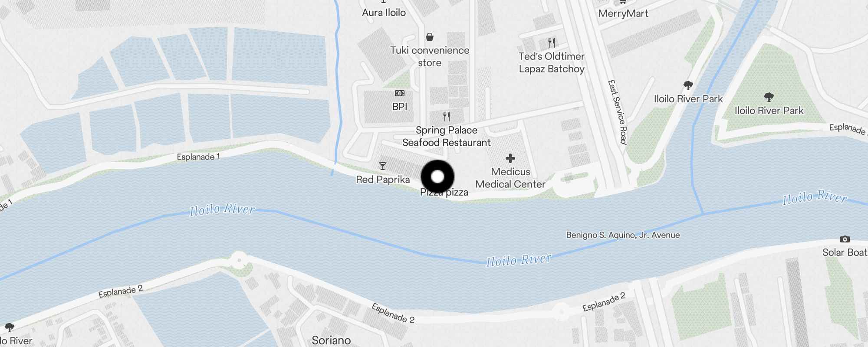Open Ted's Oldtimer Lapaz Batchoy fork icon
The image size is (868, 347).
point(552,43)
